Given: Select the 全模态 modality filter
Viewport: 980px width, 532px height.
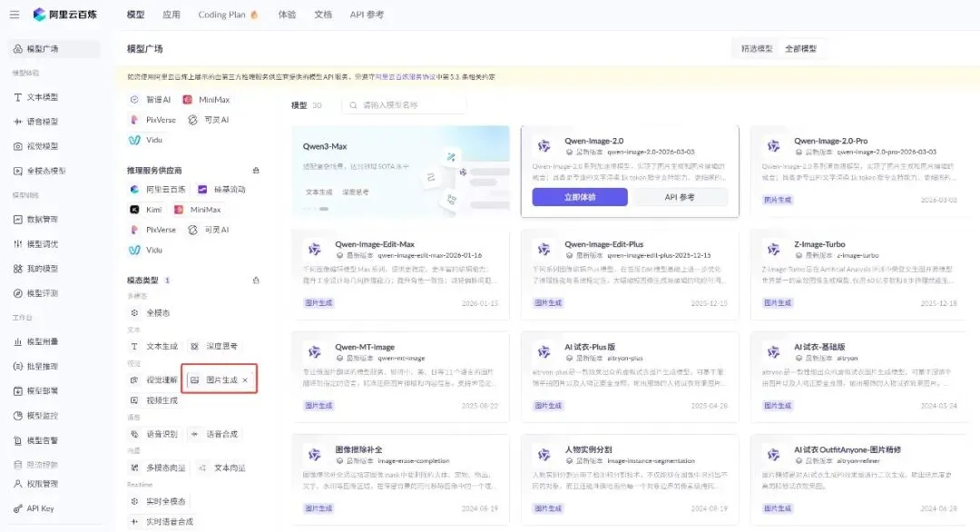Looking at the screenshot, I should coord(151,313).
